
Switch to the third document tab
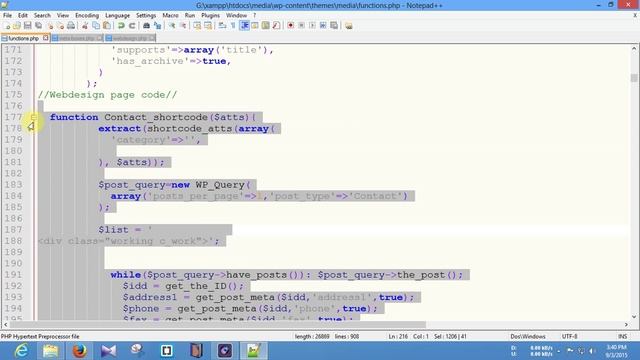pyautogui.click(x=129, y=38)
